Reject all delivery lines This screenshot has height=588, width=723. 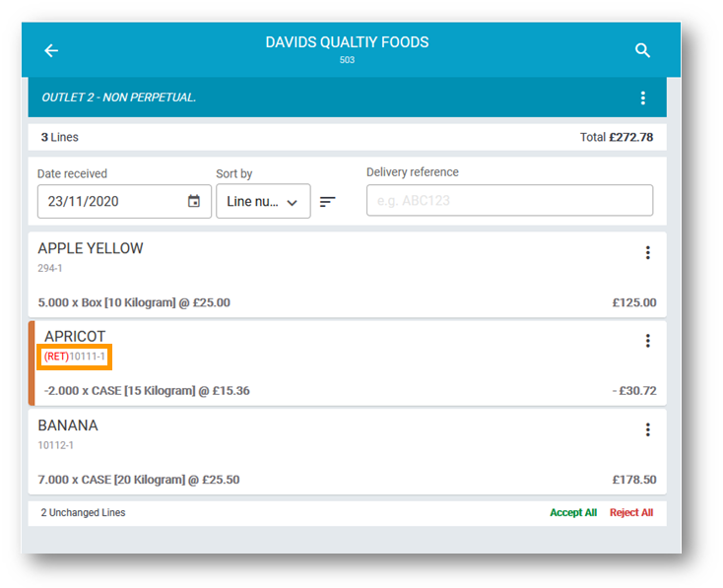pos(631,512)
